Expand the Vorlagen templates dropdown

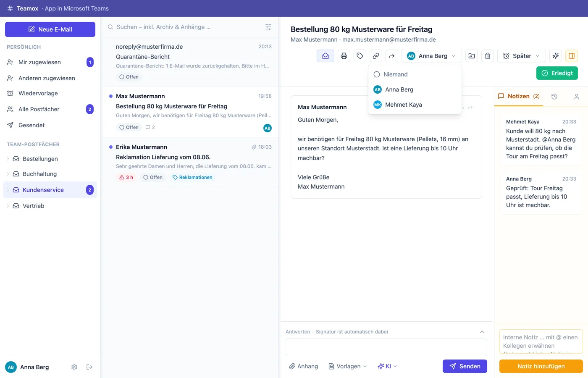348,366
